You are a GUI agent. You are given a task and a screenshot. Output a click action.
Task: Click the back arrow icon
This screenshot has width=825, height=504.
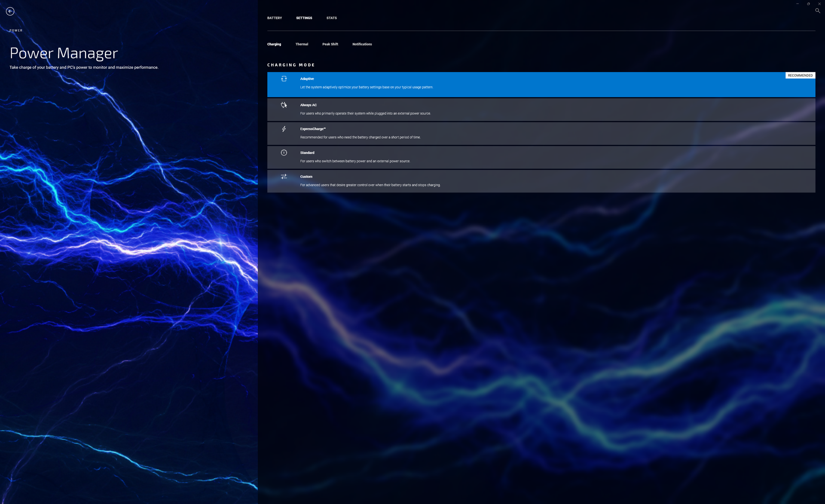coord(10,12)
